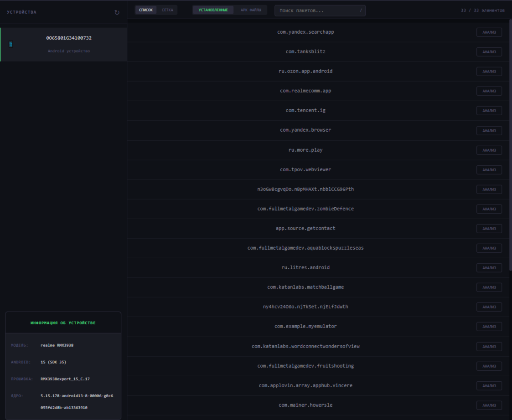Click the 33 / 33 элементов counter
The height and width of the screenshot is (420, 512).
tap(482, 10)
